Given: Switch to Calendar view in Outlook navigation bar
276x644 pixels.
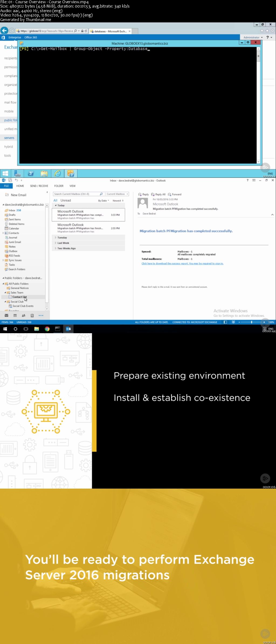Looking at the screenshot, I should (15, 315).
